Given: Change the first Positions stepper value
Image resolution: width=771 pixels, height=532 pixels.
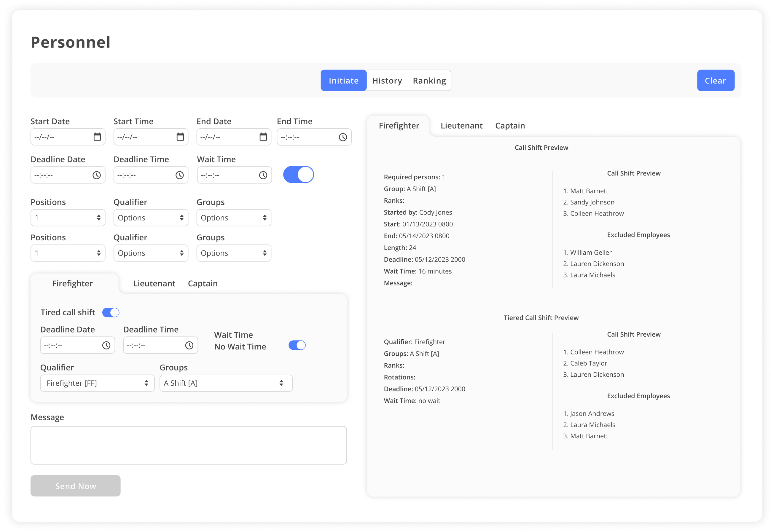Looking at the screenshot, I should click(x=99, y=218).
